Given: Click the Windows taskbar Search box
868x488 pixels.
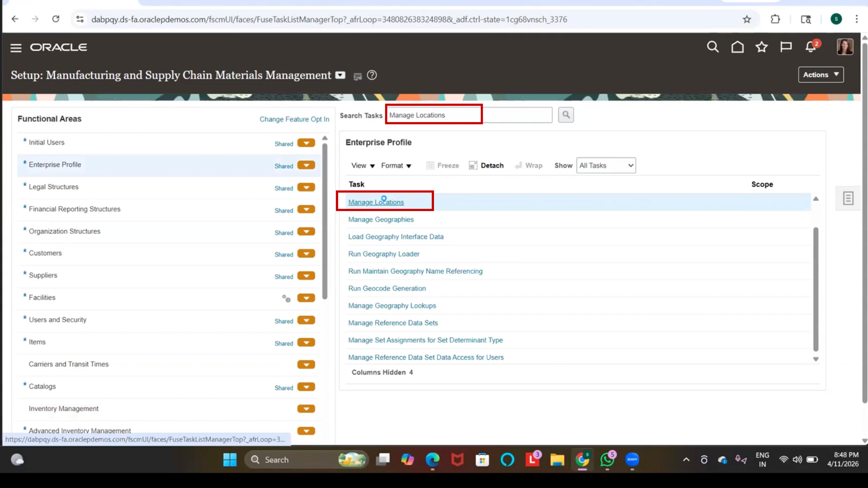Looking at the screenshot, I should [x=307, y=460].
